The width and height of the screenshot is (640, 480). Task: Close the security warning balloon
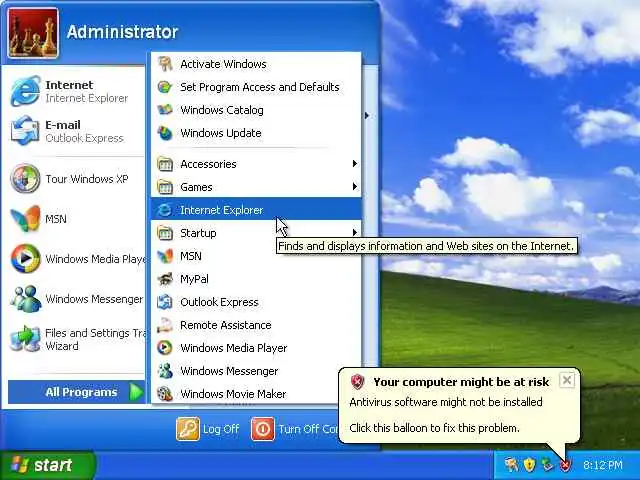pyautogui.click(x=567, y=380)
